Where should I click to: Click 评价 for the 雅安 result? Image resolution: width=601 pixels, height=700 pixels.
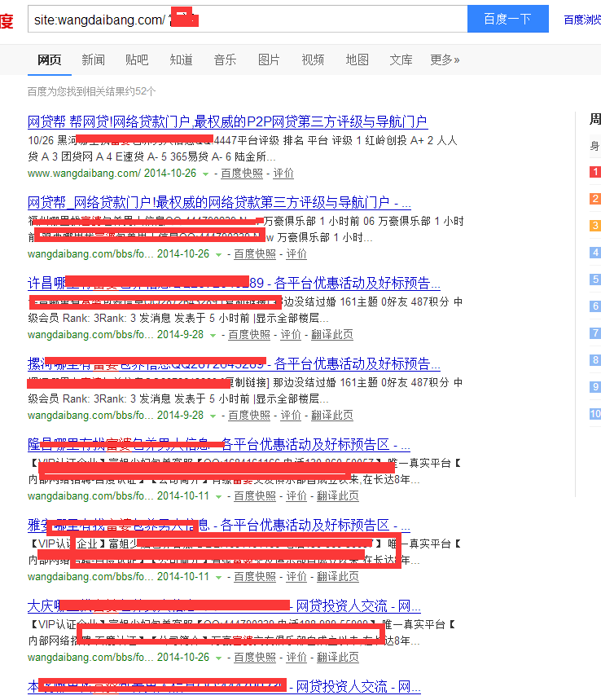tap(296, 577)
